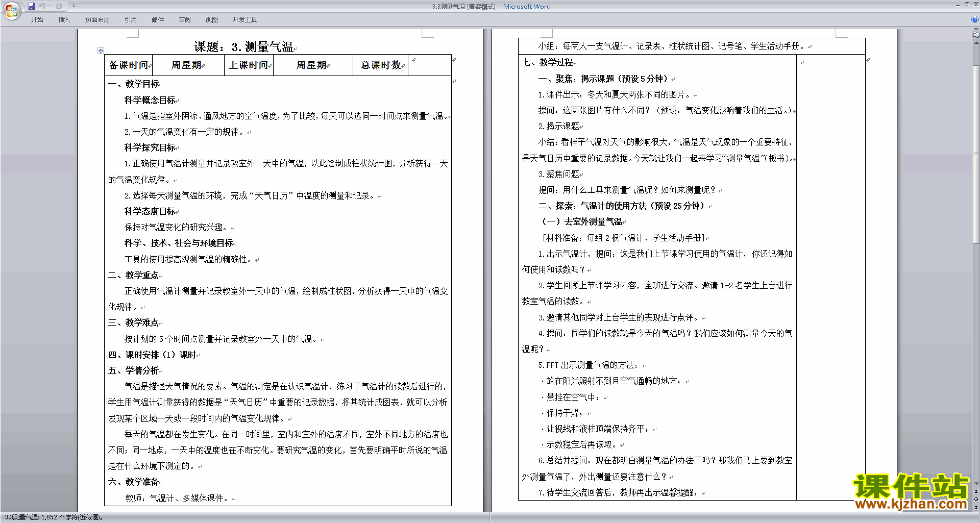980x523 pixels.
Task: Click the table move handle icon
Action: (x=101, y=51)
